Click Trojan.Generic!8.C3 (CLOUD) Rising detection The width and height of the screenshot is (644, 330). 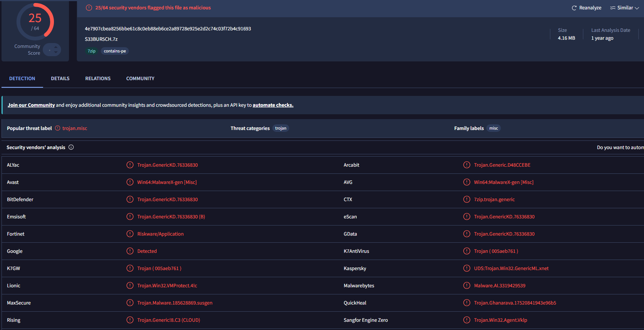(x=169, y=320)
